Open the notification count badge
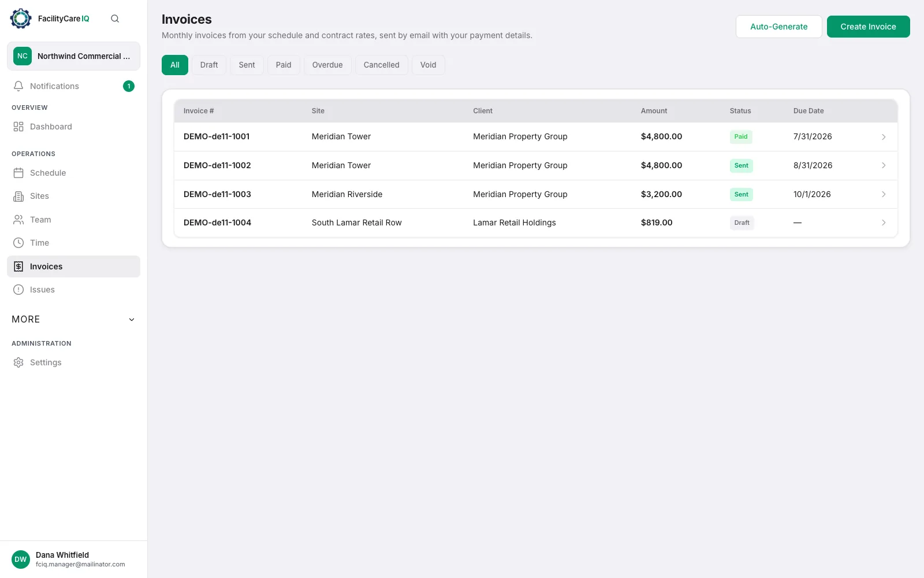The width and height of the screenshot is (924, 578). (x=129, y=86)
